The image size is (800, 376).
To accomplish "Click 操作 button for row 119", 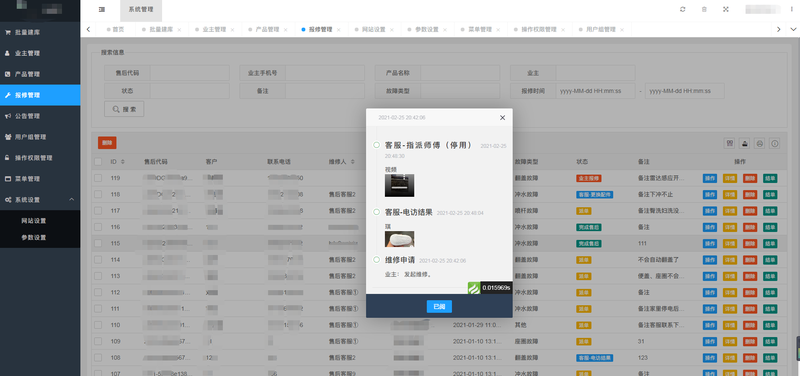I will 710,178.
